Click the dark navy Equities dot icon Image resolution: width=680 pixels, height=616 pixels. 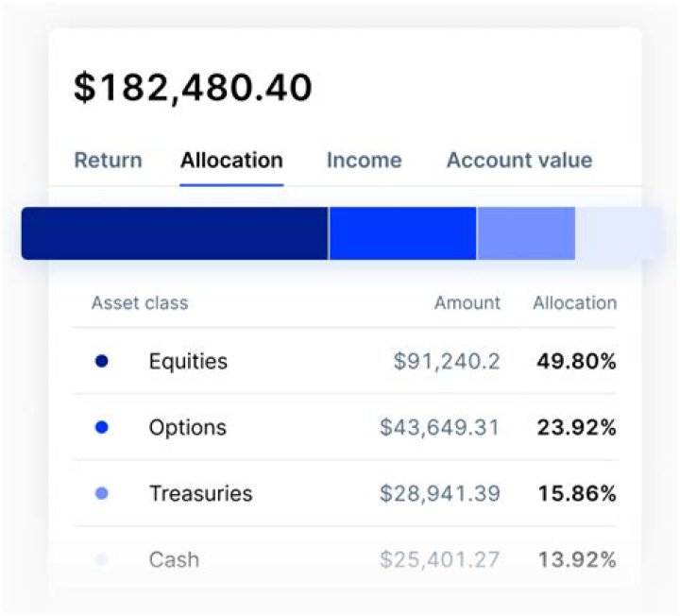pos(102,361)
